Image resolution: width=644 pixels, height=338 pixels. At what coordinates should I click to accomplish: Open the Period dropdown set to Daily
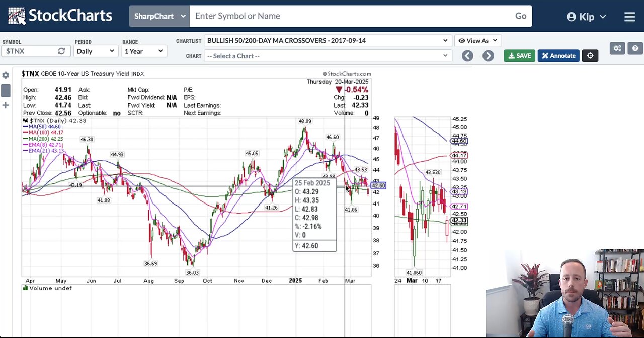click(x=96, y=51)
